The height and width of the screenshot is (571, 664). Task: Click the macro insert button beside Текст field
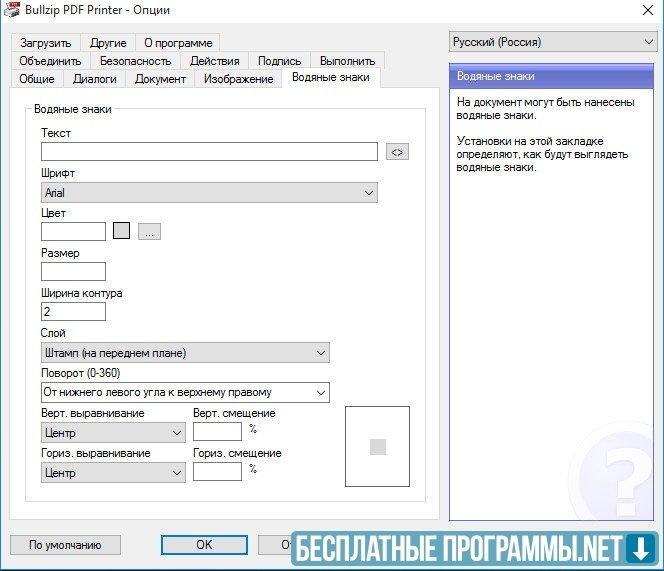[397, 152]
